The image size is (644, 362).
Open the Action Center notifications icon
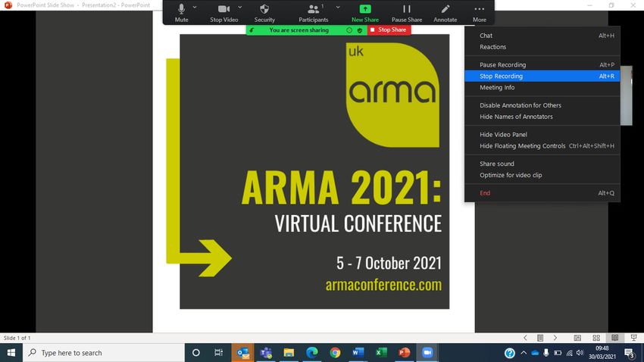click(x=630, y=353)
